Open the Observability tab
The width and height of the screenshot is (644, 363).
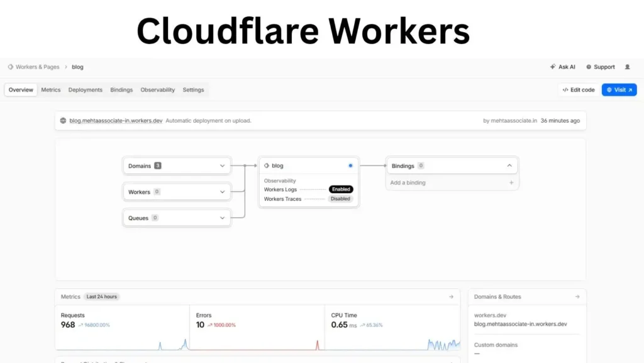tap(157, 89)
